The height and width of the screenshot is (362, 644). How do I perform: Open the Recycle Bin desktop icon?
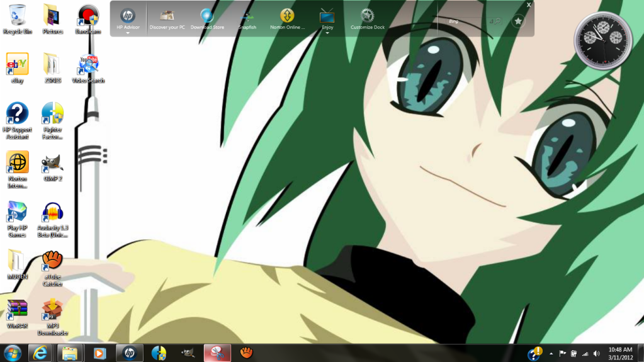click(x=17, y=20)
